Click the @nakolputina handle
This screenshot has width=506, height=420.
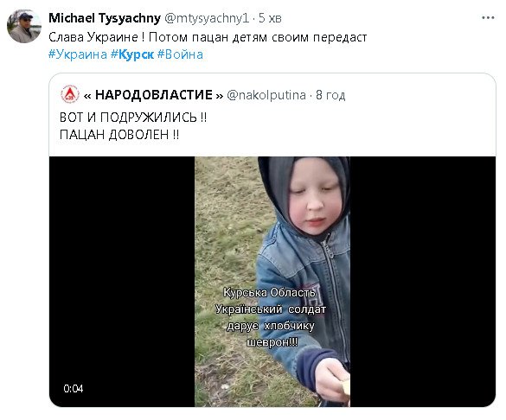[266, 95]
